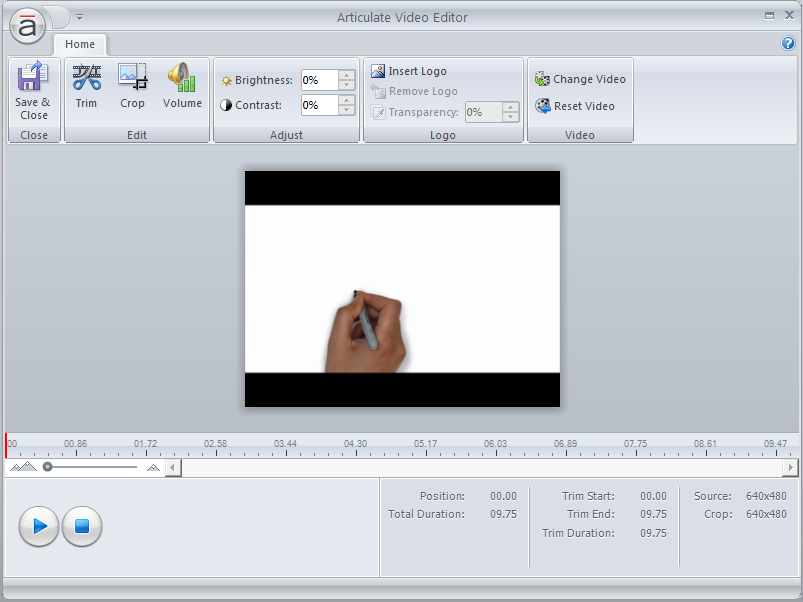
Task: Click the Trim Duration label
Action: pyautogui.click(x=578, y=533)
